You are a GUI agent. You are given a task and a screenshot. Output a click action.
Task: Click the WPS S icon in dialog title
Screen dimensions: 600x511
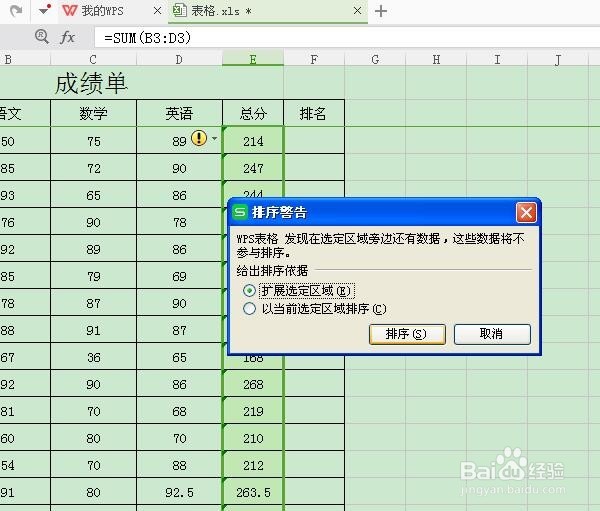coord(240,212)
